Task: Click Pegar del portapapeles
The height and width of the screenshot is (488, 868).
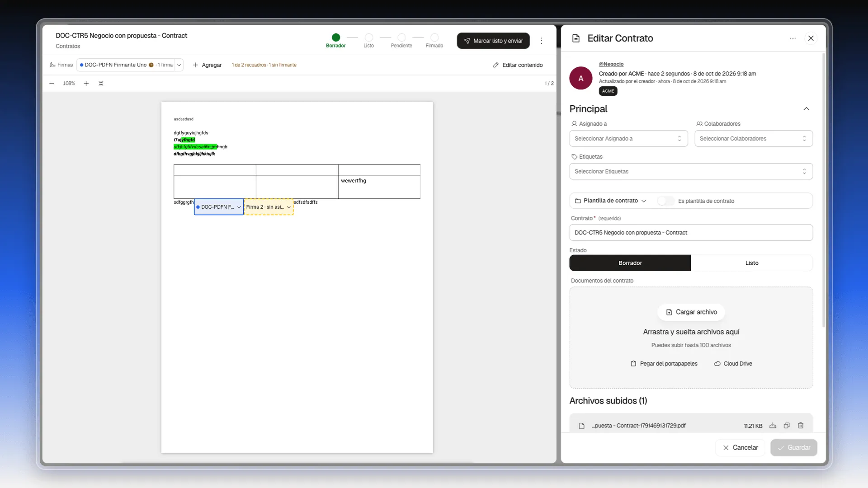Action: pos(664,364)
